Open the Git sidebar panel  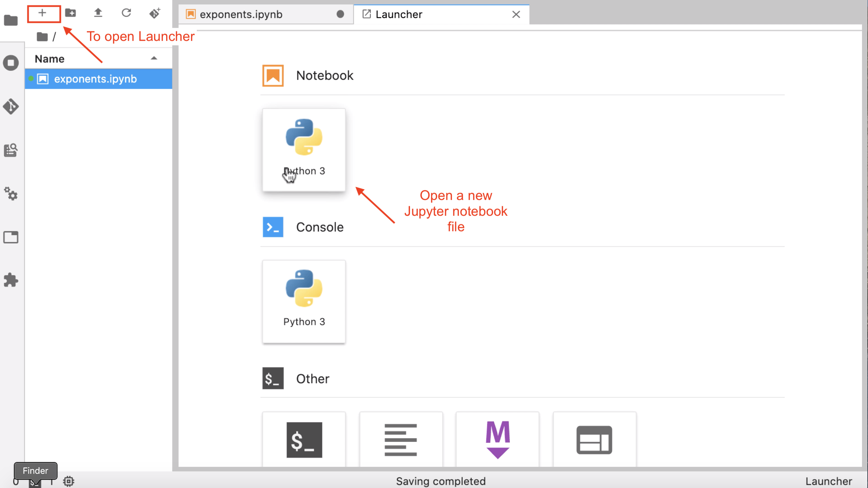point(11,107)
